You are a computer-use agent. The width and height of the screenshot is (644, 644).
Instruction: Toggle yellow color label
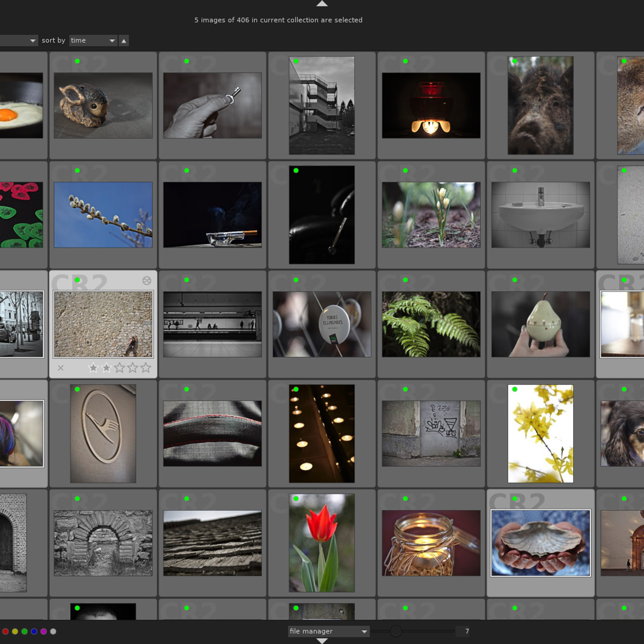point(15,632)
